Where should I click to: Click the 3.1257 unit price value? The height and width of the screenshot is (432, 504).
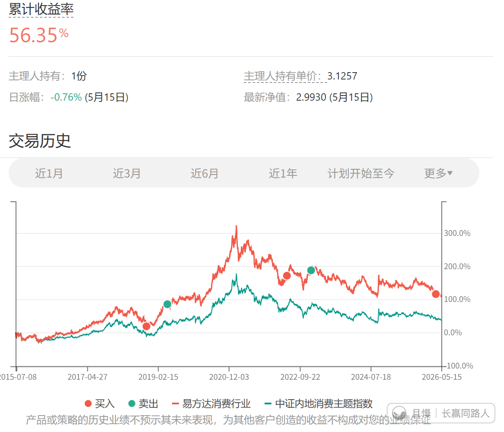coord(342,76)
